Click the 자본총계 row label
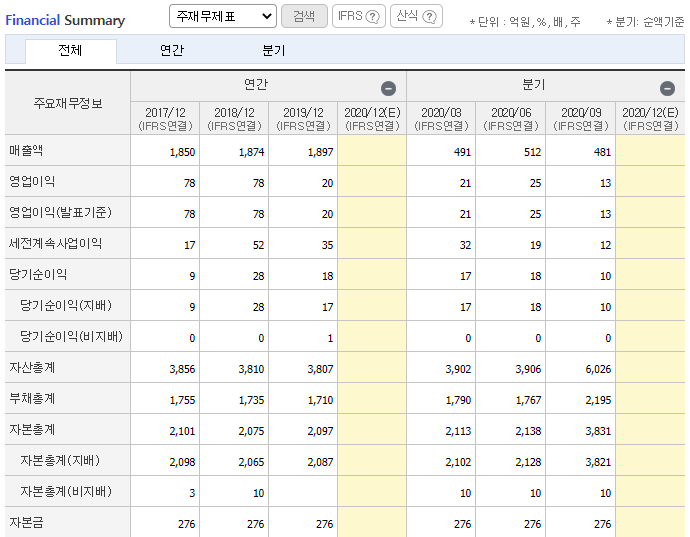 [x=32, y=429]
